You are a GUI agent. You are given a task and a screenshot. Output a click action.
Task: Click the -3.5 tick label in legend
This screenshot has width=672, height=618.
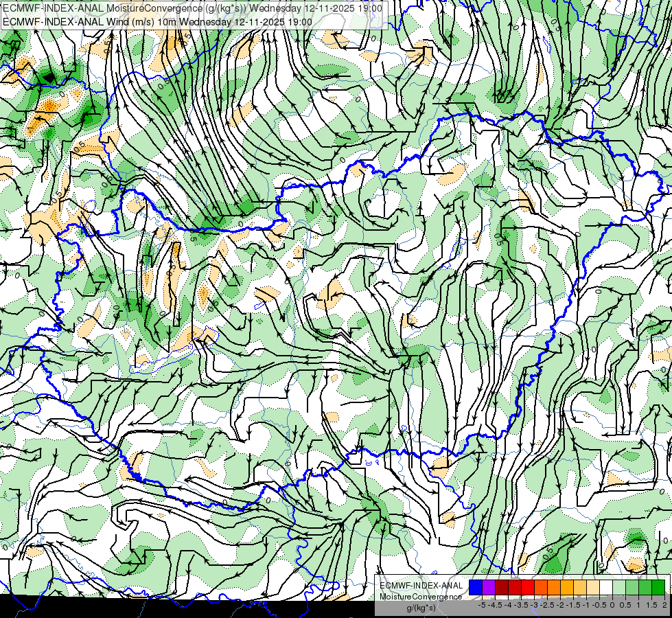pos(521,605)
